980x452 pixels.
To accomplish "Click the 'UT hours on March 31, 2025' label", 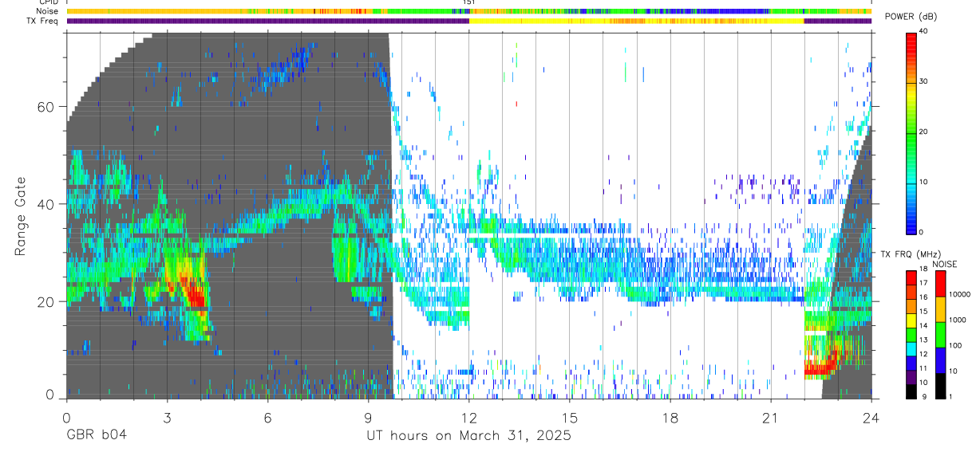I will pyautogui.click(x=468, y=436).
